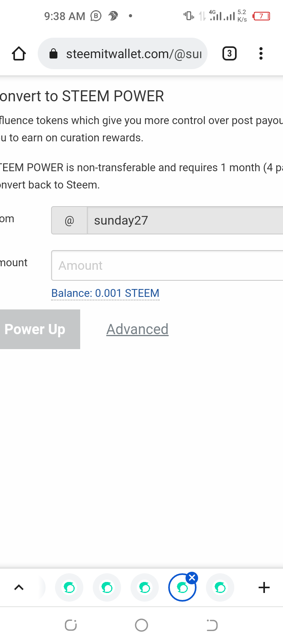Tap the site security lock icon
Screen dimensions: 283x644
(53, 54)
